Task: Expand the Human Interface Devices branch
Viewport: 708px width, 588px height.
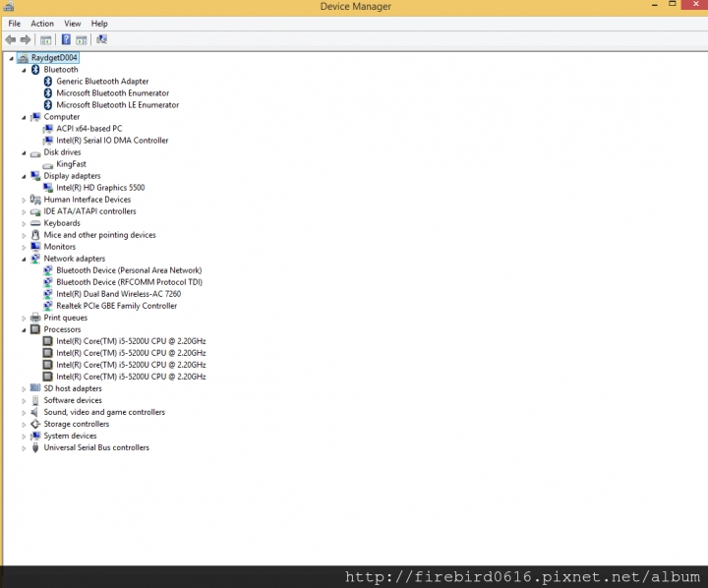Action: pyautogui.click(x=24, y=200)
